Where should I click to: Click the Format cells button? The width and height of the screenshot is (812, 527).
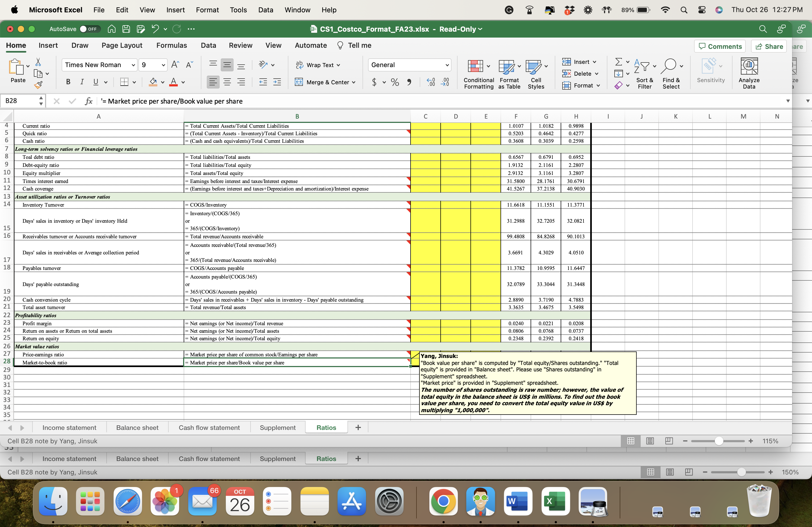pyautogui.click(x=581, y=86)
